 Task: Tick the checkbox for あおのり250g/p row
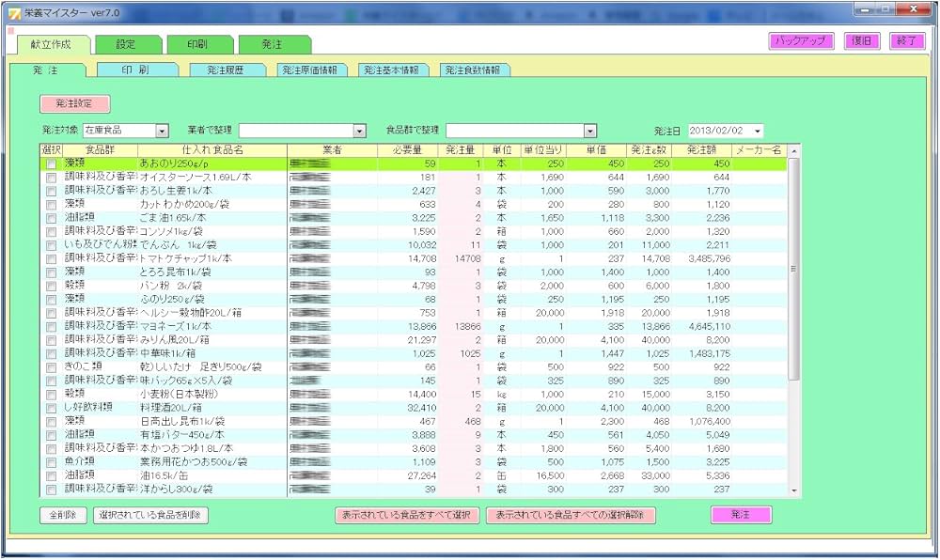(x=52, y=163)
